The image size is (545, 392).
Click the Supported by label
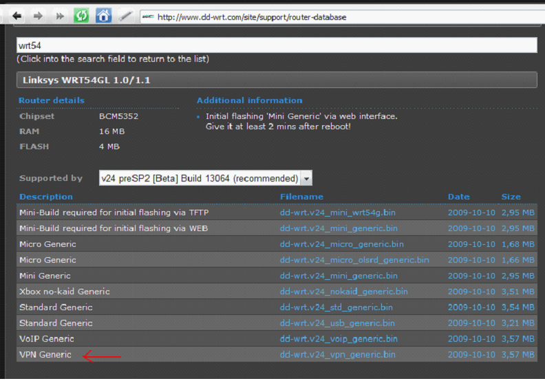coord(51,178)
